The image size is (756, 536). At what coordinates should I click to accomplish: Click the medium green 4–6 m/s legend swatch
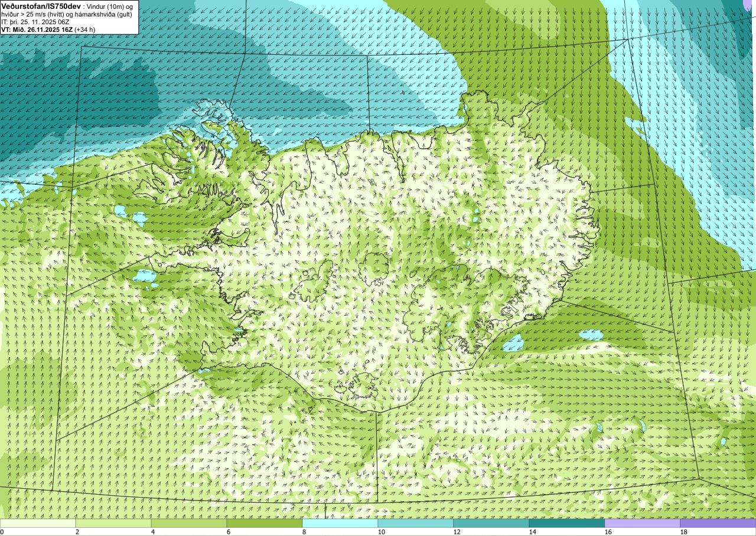click(189, 523)
